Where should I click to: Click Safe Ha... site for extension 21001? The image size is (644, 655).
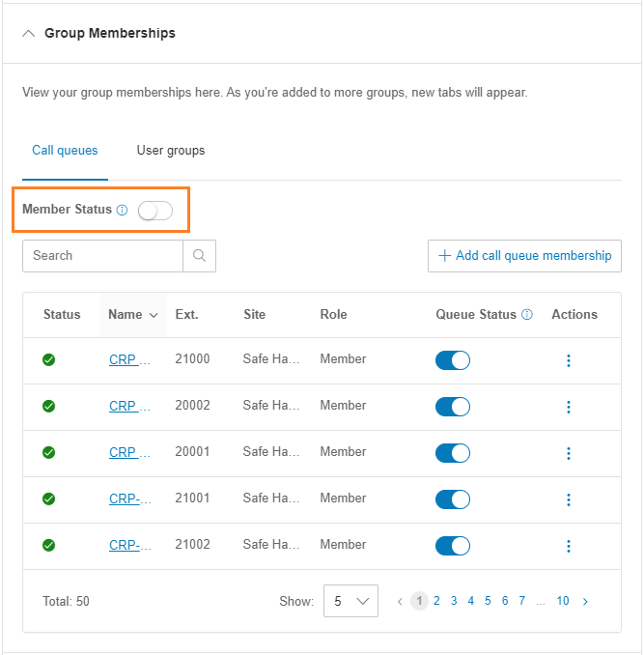pos(271,498)
